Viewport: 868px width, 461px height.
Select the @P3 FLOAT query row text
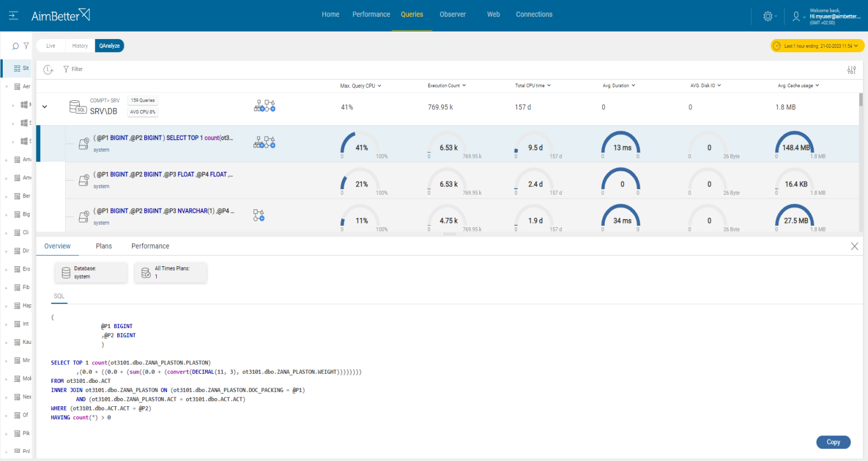pos(163,175)
